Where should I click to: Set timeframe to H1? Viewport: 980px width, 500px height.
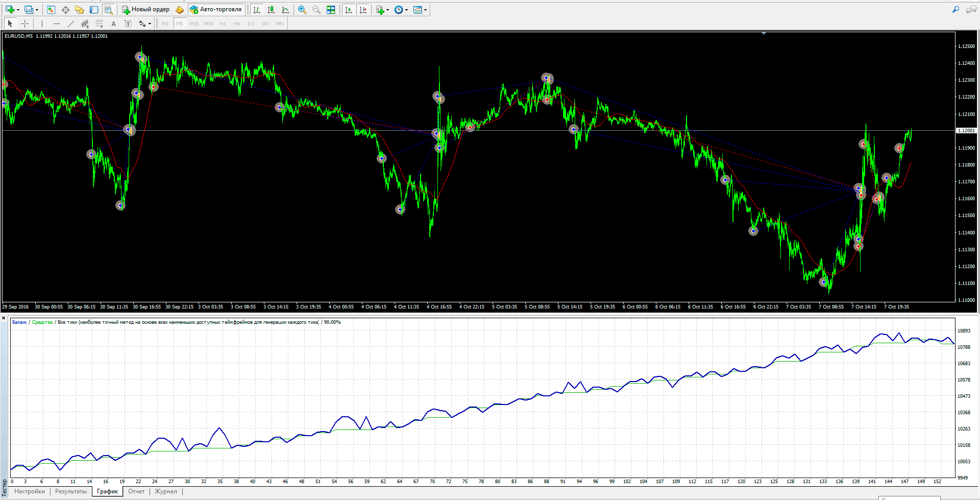click(223, 23)
